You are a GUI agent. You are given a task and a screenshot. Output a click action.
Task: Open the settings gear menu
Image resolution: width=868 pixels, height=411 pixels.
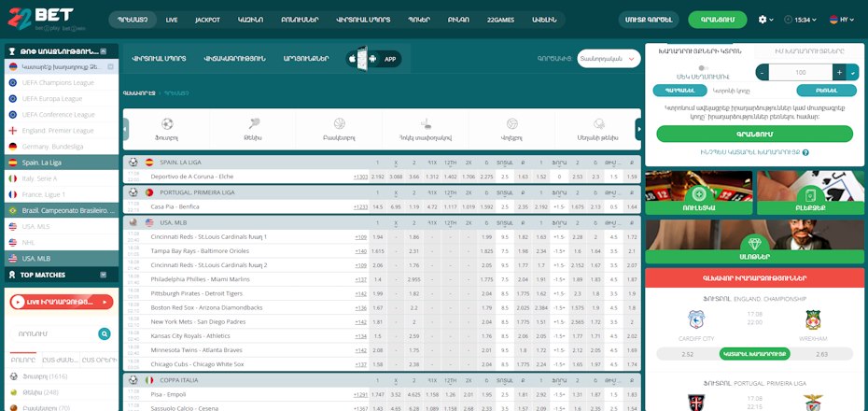coord(763,20)
